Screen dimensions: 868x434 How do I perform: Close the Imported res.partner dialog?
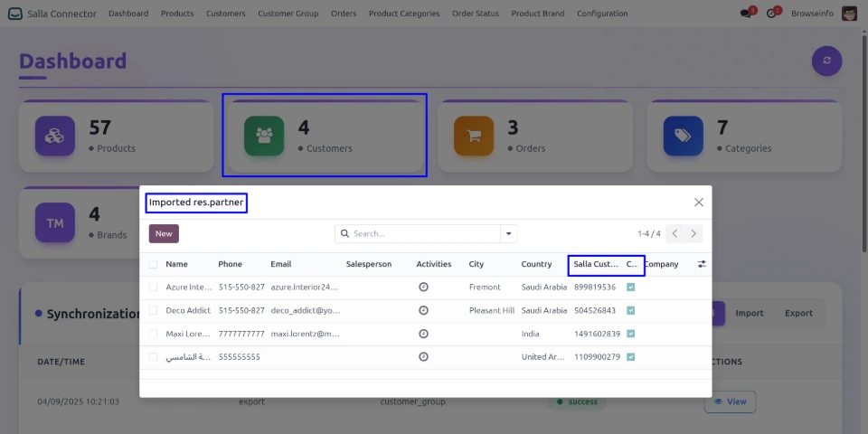[698, 203]
